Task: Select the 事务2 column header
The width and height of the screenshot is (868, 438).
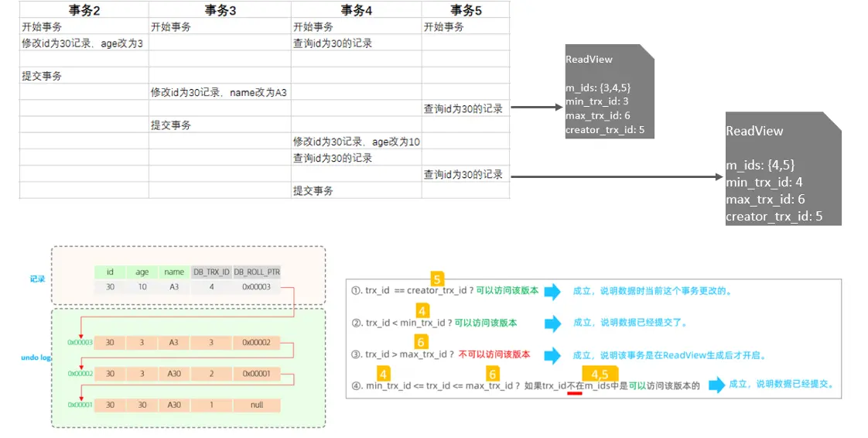Action: pos(84,10)
